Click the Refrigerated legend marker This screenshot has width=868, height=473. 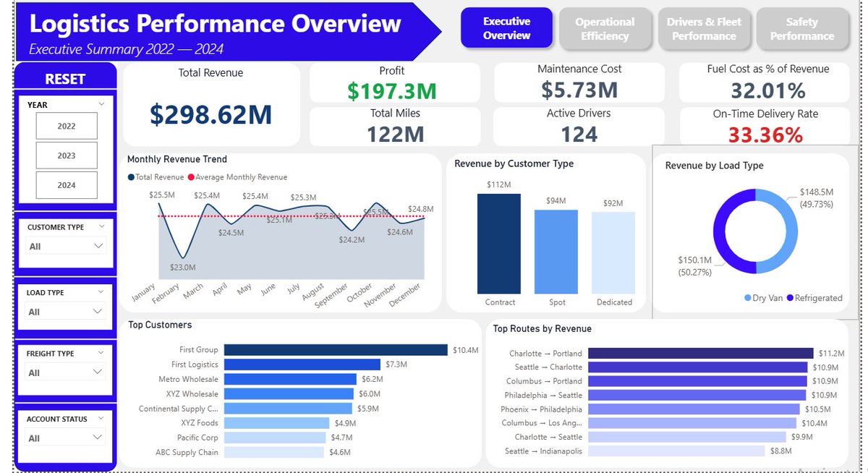point(790,298)
